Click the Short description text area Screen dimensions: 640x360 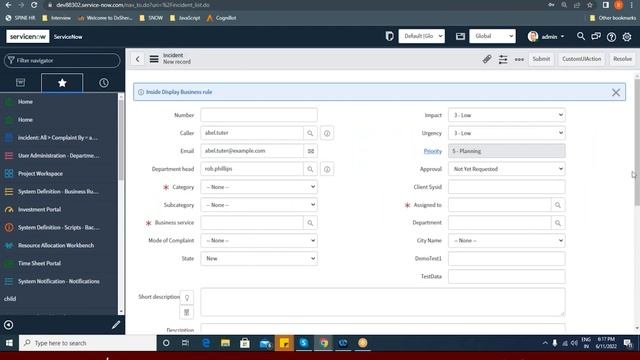pos(383,302)
